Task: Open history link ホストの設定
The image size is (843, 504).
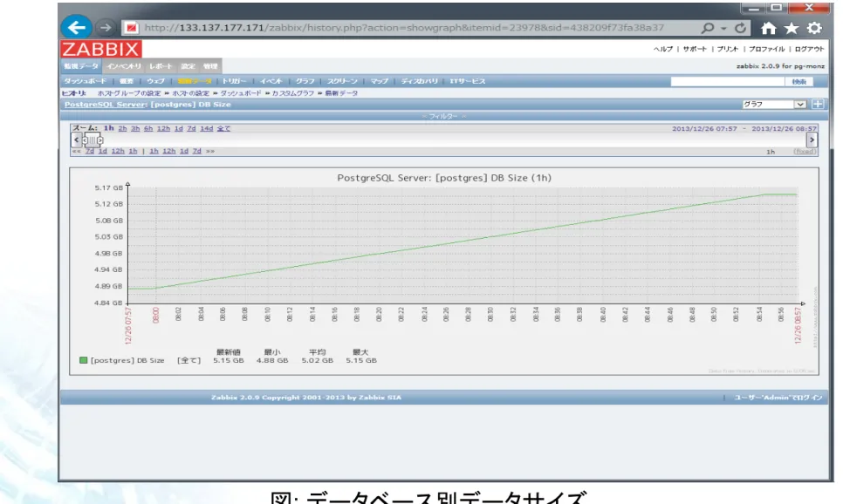Action: [x=190, y=93]
